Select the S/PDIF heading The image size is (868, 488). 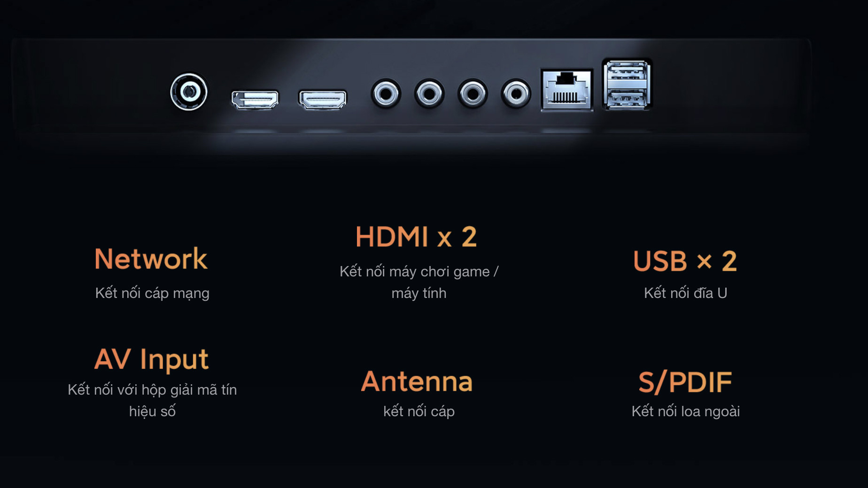(685, 382)
